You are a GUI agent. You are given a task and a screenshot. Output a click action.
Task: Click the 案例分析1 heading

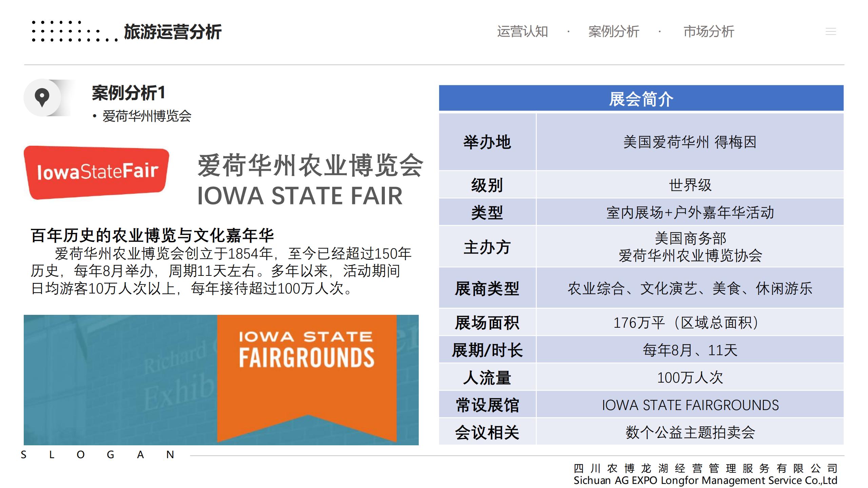click(x=129, y=93)
